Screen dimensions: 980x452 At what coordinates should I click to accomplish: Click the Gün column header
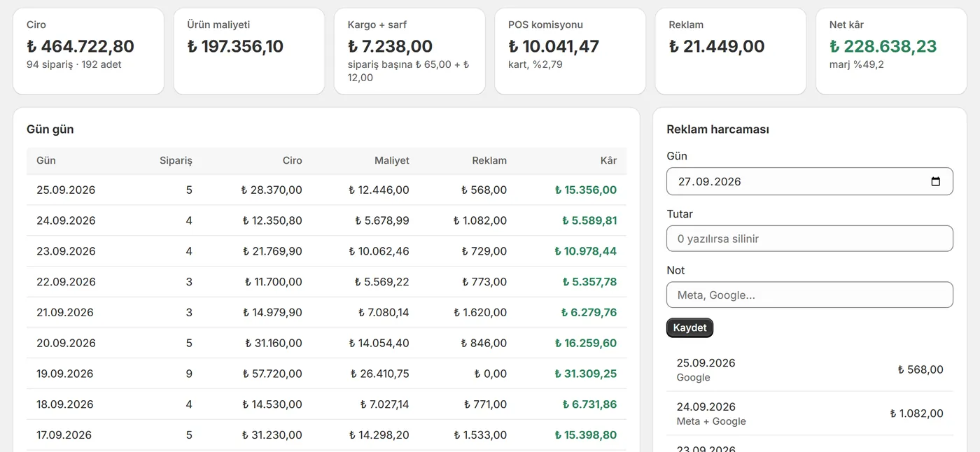pyautogui.click(x=46, y=160)
